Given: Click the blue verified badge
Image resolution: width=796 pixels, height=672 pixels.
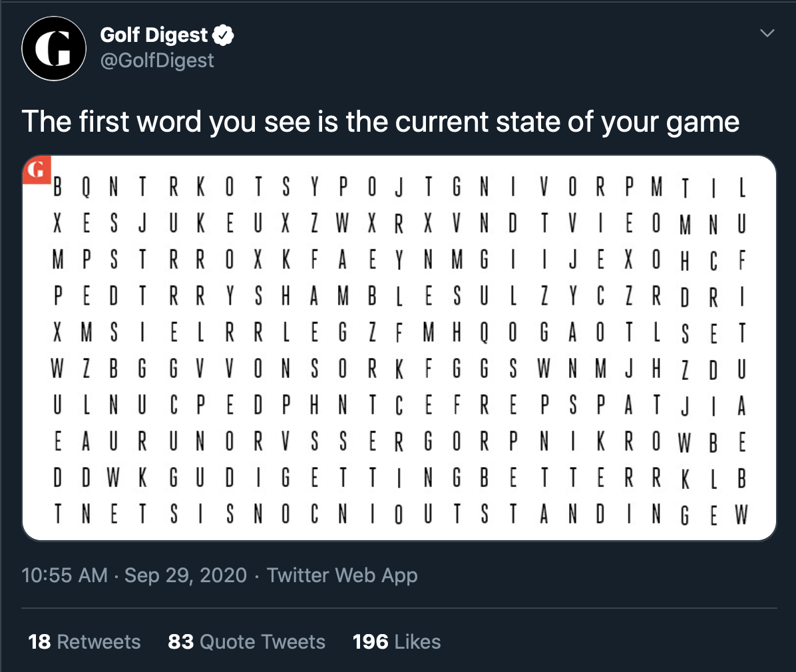Looking at the screenshot, I should 223,35.
